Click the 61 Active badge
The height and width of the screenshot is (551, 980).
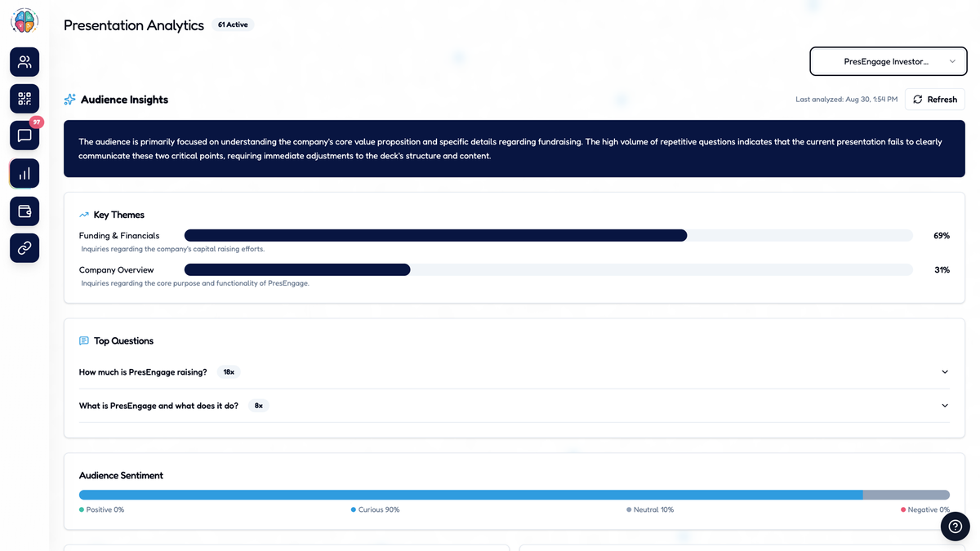click(x=233, y=24)
